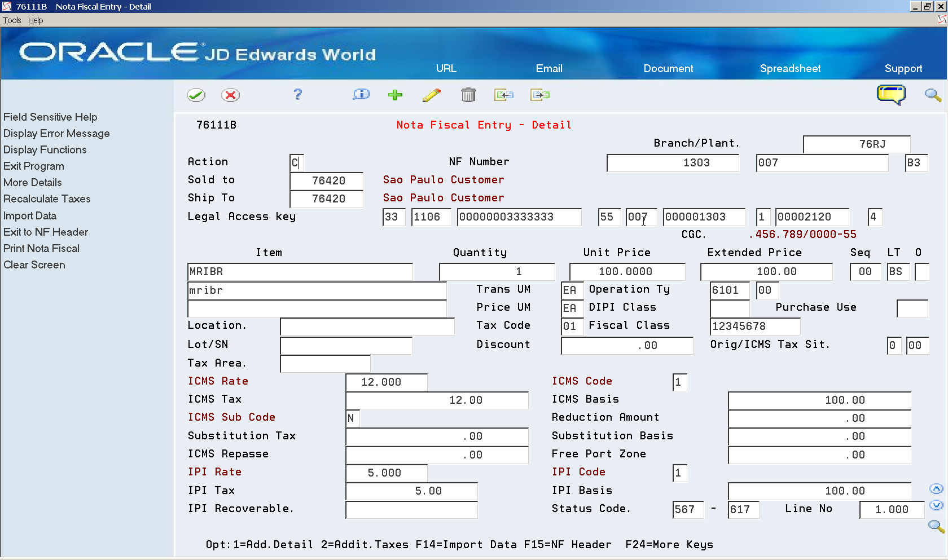948x560 pixels.
Task: Focus the Status Code field showing 567
Action: tap(688, 510)
